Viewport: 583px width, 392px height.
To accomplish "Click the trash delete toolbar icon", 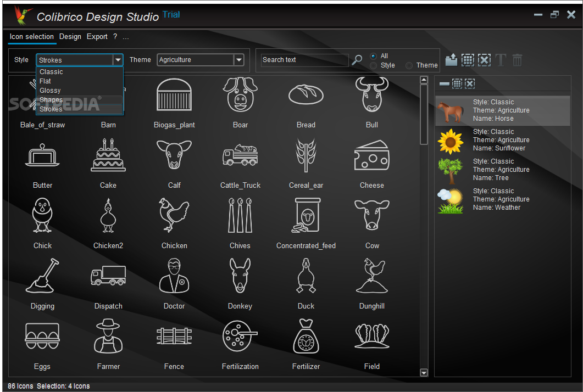I will click(x=517, y=60).
